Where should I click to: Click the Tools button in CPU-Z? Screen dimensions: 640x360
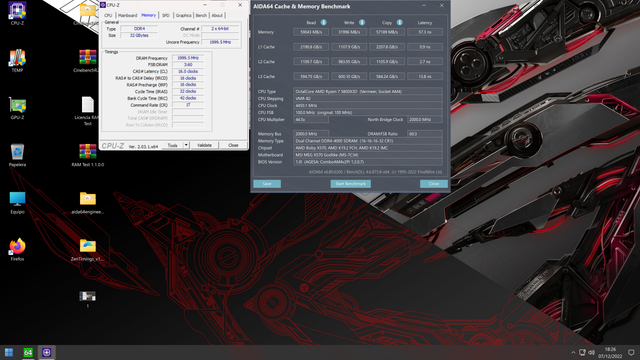(x=172, y=145)
